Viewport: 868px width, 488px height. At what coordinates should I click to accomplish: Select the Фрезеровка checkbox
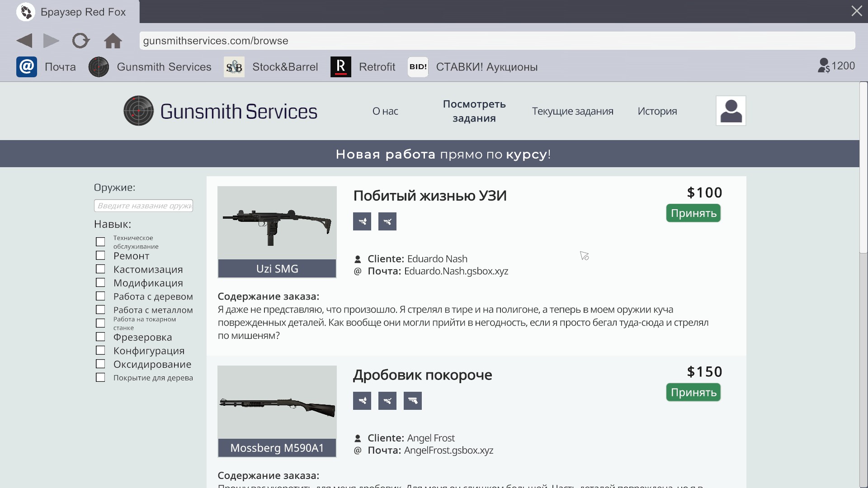coord(100,337)
